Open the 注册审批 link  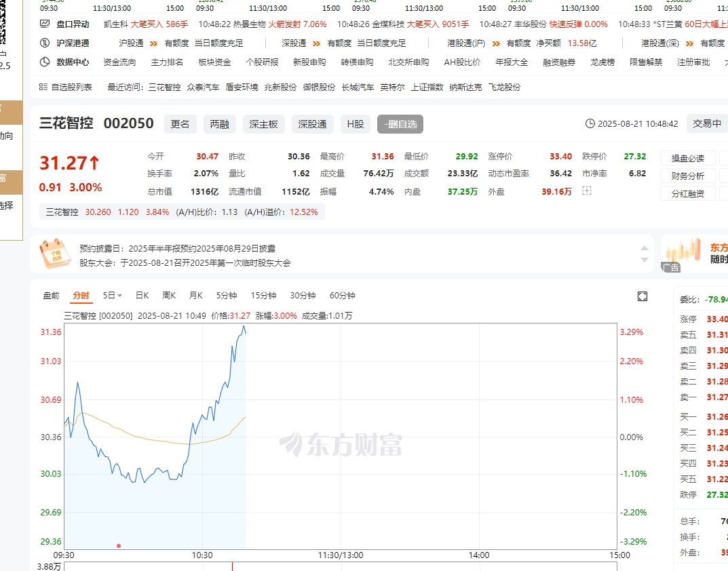pyautogui.click(x=693, y=62)
